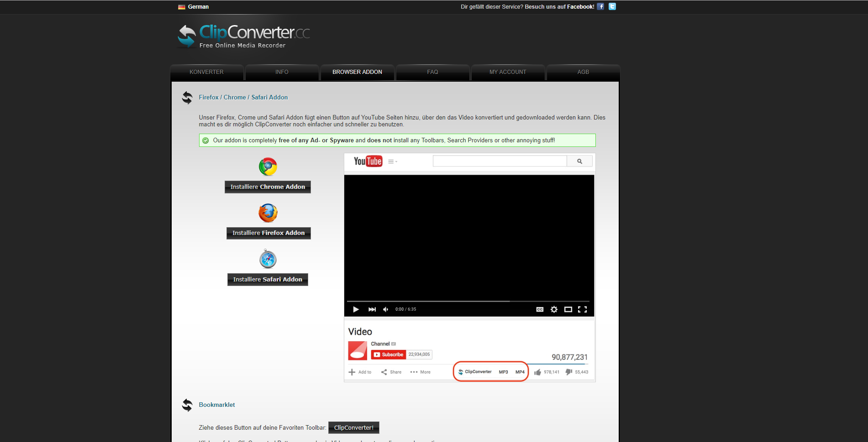The image size is (868, 442).
Task: Open the KONVERTER tab
Action: [x=207, y=72]
